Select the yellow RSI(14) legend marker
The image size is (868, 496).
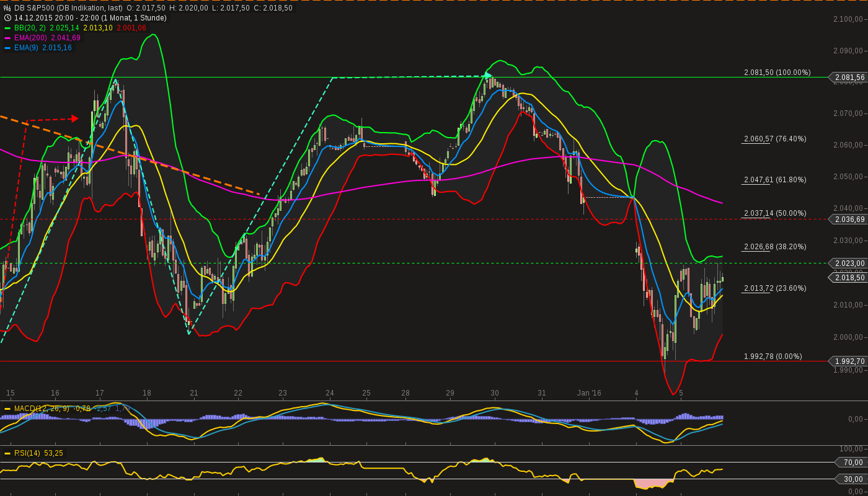[x=7, y=453]
